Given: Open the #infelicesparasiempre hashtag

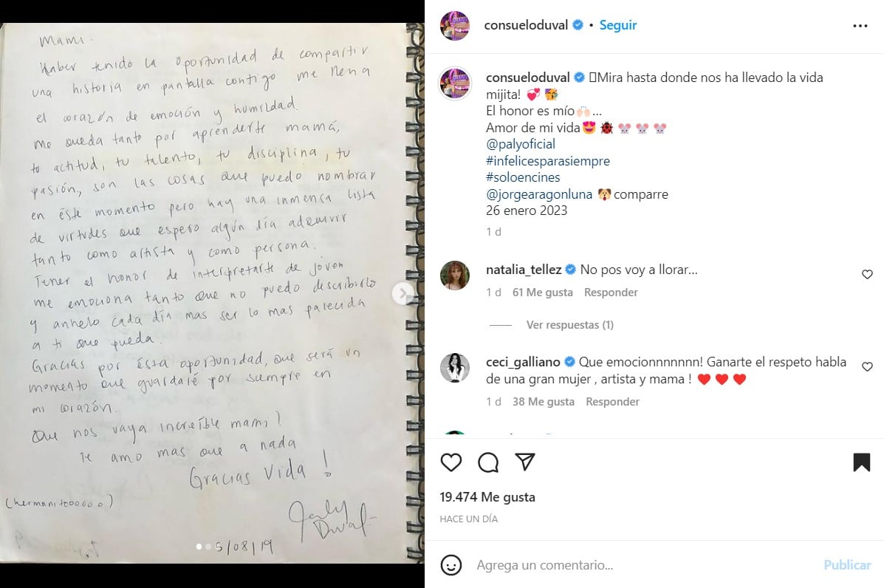Looking at the screenshot, I should pos(548,161).
